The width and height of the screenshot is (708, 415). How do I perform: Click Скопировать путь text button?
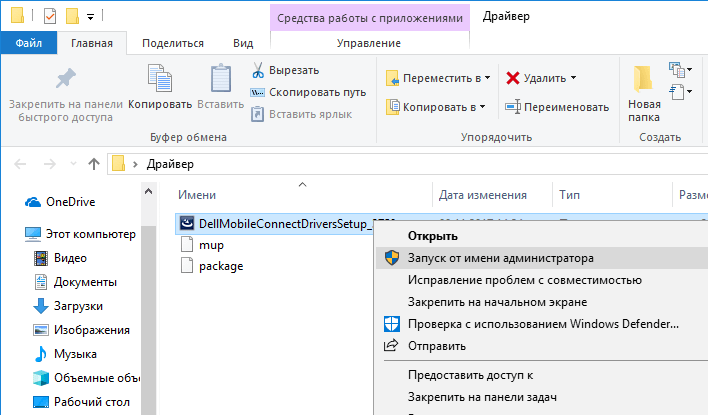coord(317,92)
